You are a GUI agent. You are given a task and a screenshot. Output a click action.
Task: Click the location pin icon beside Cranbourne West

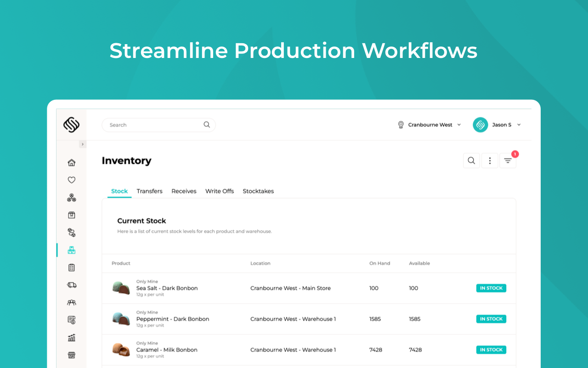point(401,125)
